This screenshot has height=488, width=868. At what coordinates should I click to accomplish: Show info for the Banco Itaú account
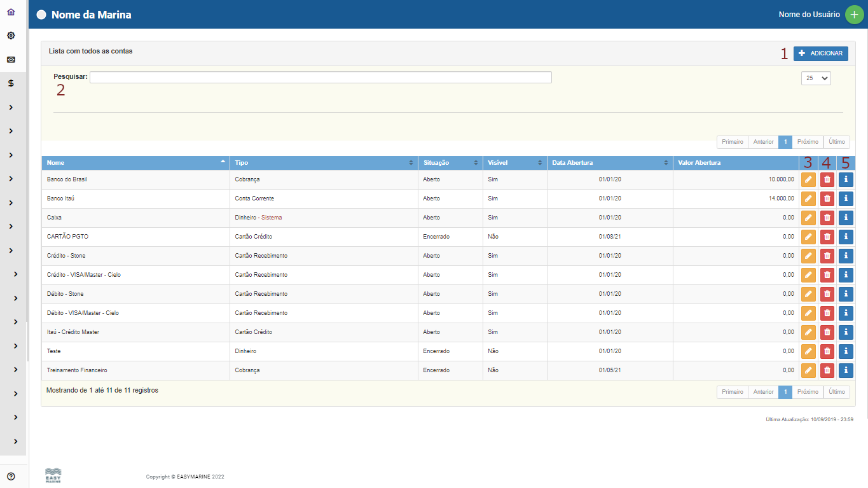click(846, 199)
